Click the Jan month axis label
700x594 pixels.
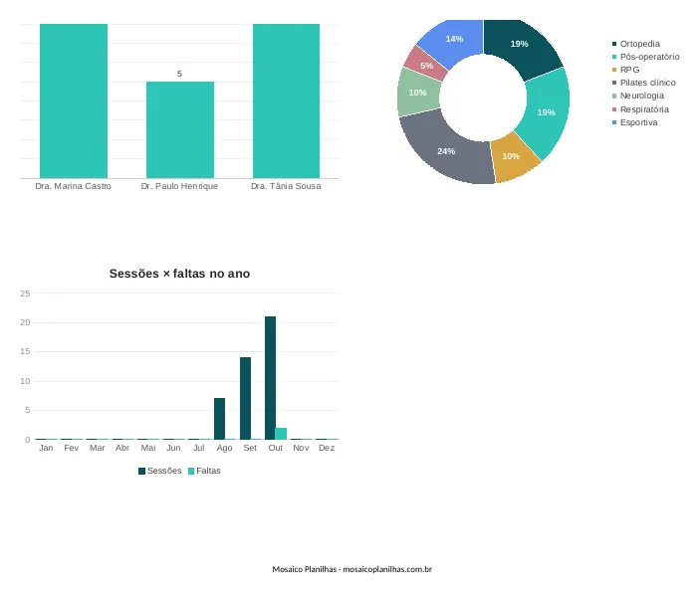(46, 448)
